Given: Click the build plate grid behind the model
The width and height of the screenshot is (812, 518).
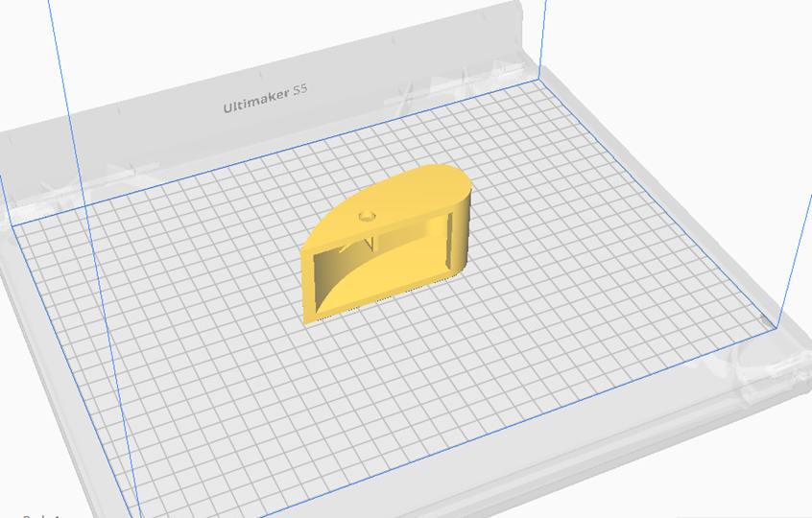Looking at the screenshot, I should pyautogui.click(x=384, y=144).
